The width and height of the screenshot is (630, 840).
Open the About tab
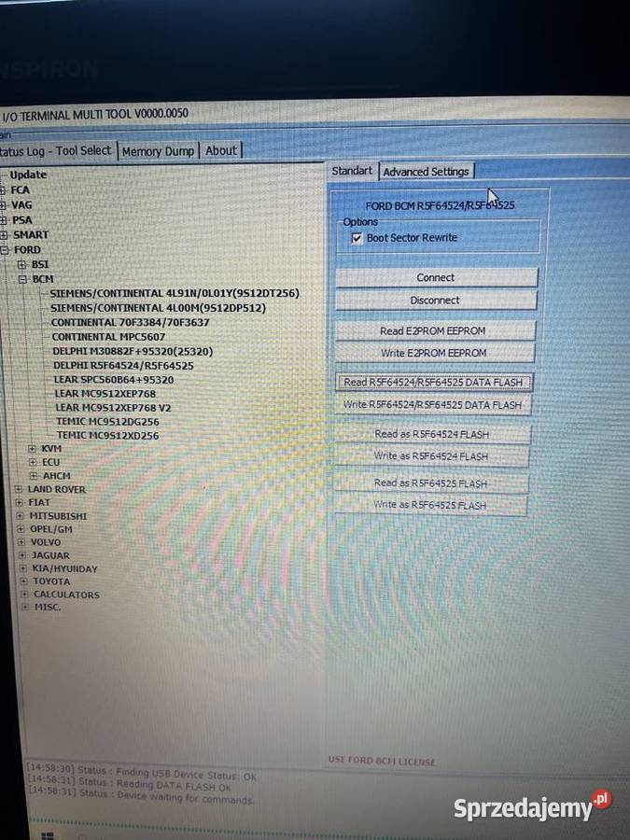tap(221, 150)
